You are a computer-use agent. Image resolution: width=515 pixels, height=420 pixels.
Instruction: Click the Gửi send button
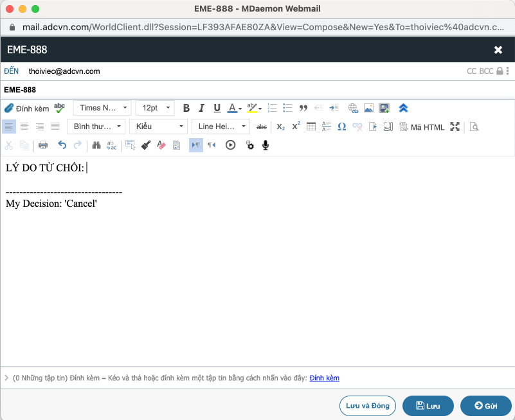pos(486,406)
